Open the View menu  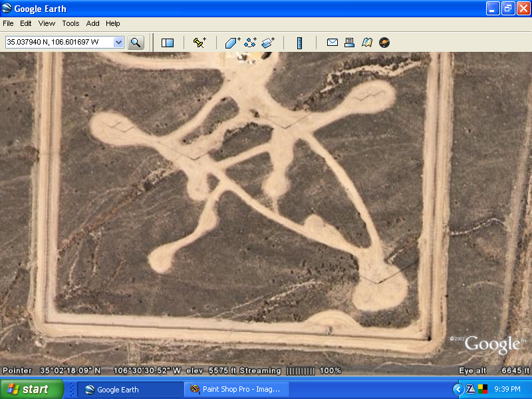click(x=47, y=23)
